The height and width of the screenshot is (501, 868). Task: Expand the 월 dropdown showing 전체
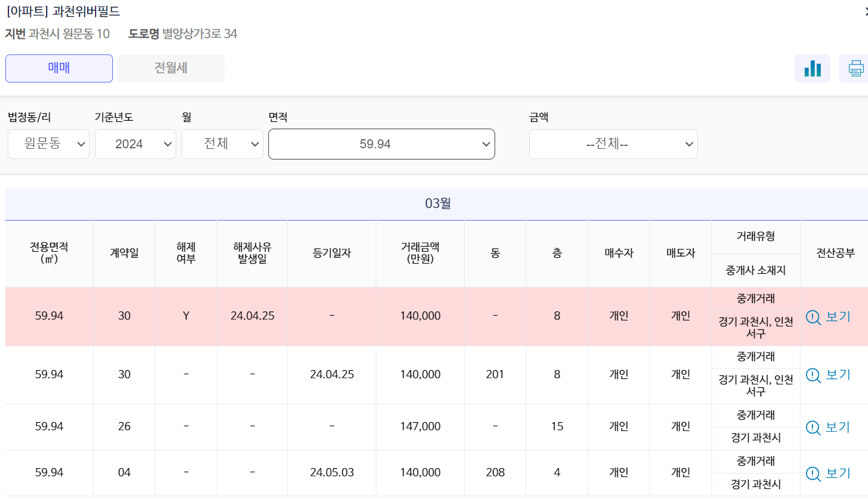[x=222, y=144]
